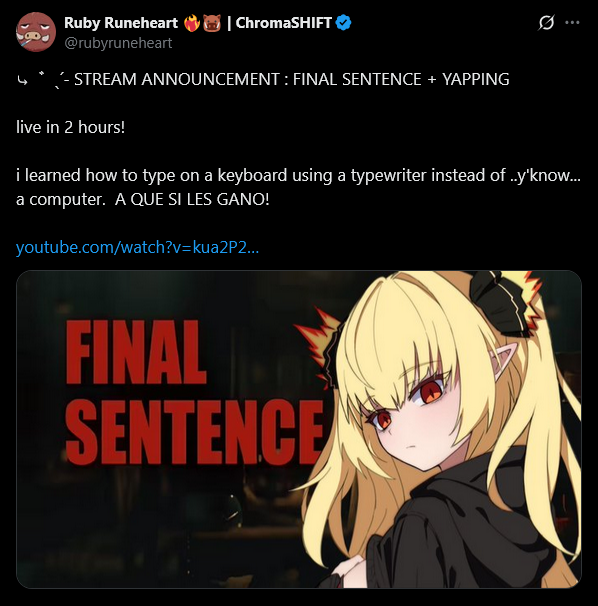Open the Final Sentence stream thumbnail image
The image size is (598, 606).
pos(299,429)
